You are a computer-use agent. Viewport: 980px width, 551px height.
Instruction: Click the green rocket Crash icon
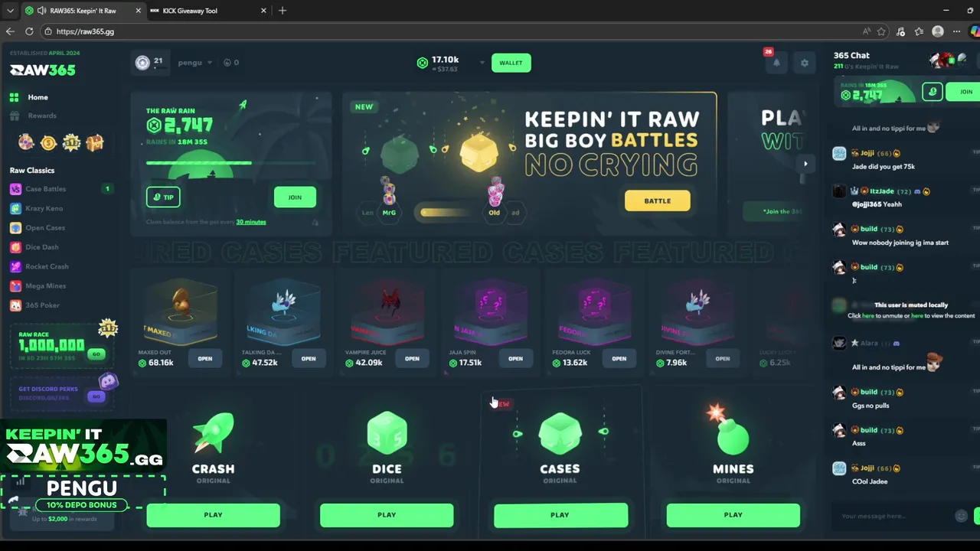[x=214, y=433]
